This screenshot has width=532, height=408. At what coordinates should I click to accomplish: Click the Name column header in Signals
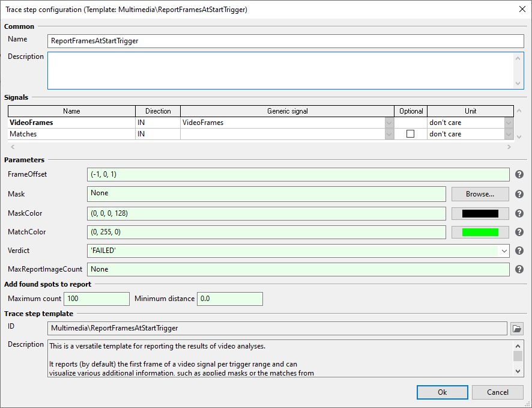point(71,111)
